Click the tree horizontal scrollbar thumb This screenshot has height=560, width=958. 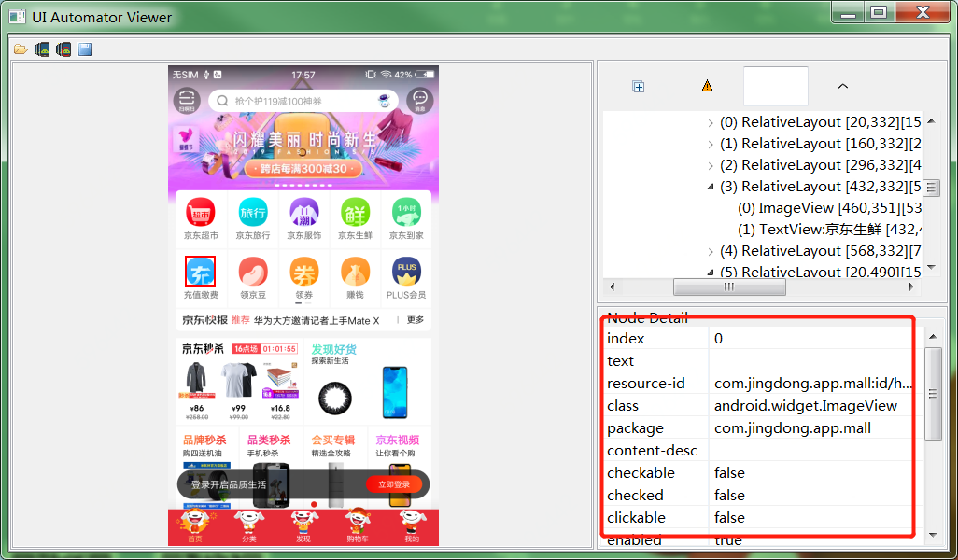[x=729, y=287]
